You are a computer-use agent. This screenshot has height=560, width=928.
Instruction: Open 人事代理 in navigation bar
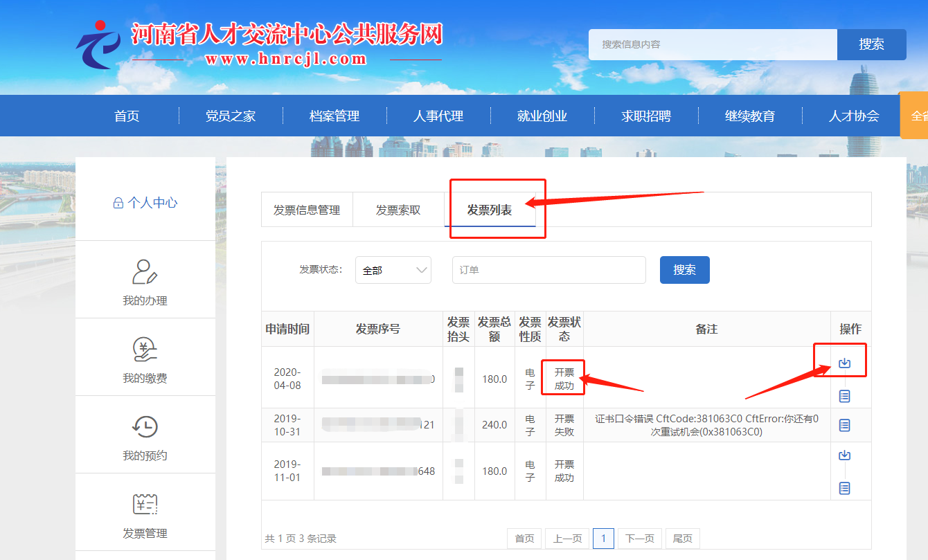tap(438, 116)
